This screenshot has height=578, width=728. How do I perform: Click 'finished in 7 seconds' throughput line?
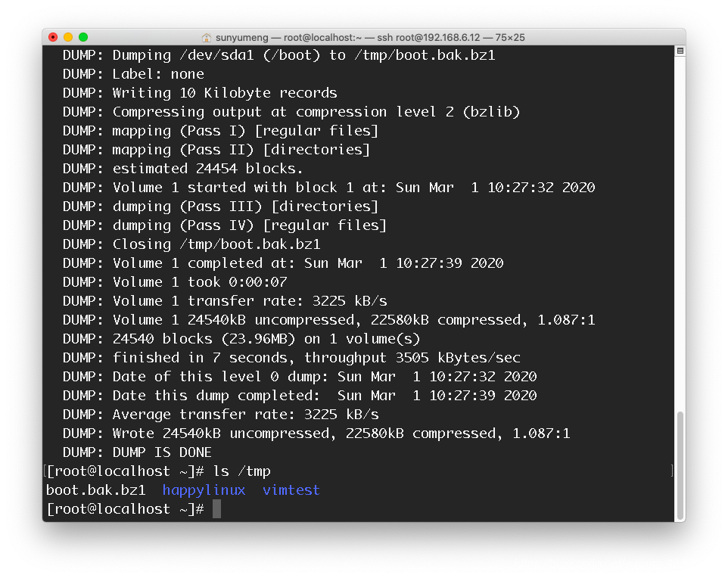(x=291, y=358)
